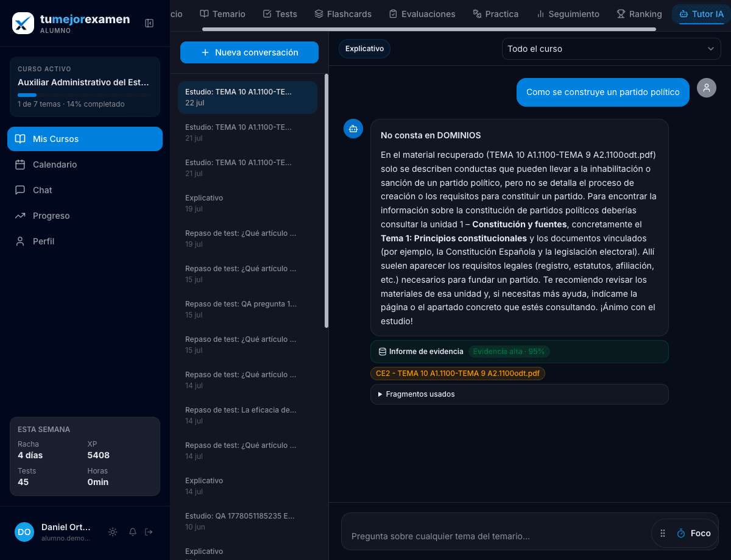Image resolution: width=731 pixels, height=560 pixels.
Task: Switch to the Seguimiento tab
Action: point(568,14)
